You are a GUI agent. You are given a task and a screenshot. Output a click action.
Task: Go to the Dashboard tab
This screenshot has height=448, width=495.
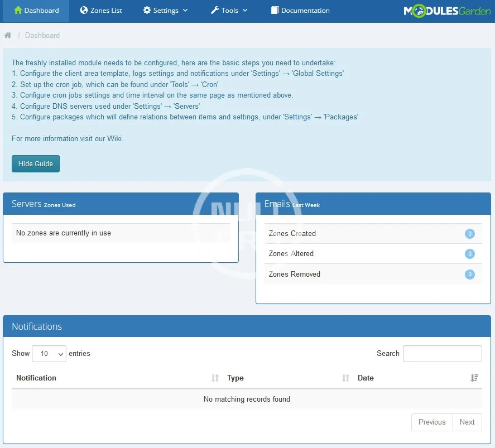pos(36,11)
